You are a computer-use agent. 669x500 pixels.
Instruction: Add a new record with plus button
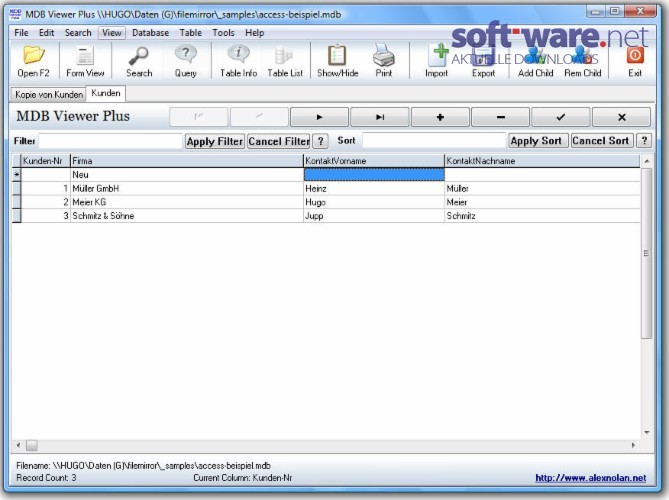440,117
